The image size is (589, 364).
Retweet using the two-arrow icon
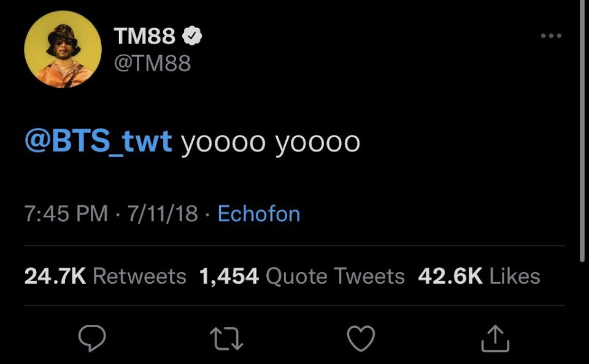point(226,338)
